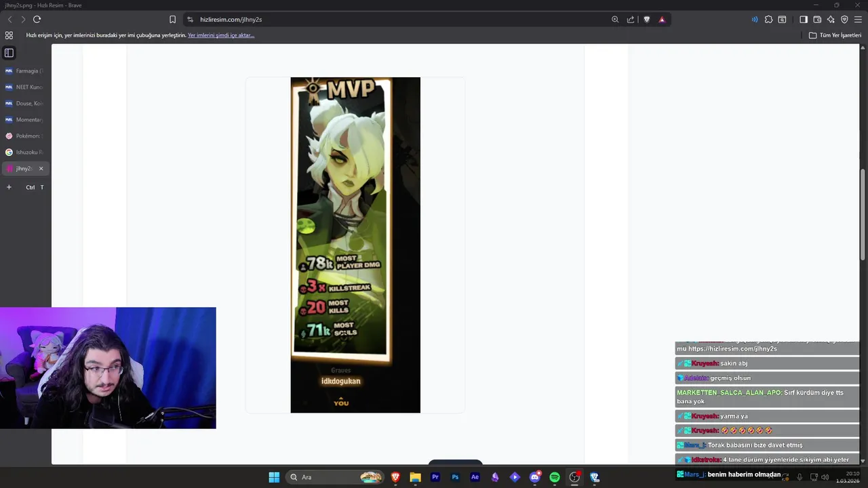The width and height of the screenshot is (868, 488).
Task: Open the Tüm Yer İşaretleri bookmarks folder
Action: click(835, 35)
